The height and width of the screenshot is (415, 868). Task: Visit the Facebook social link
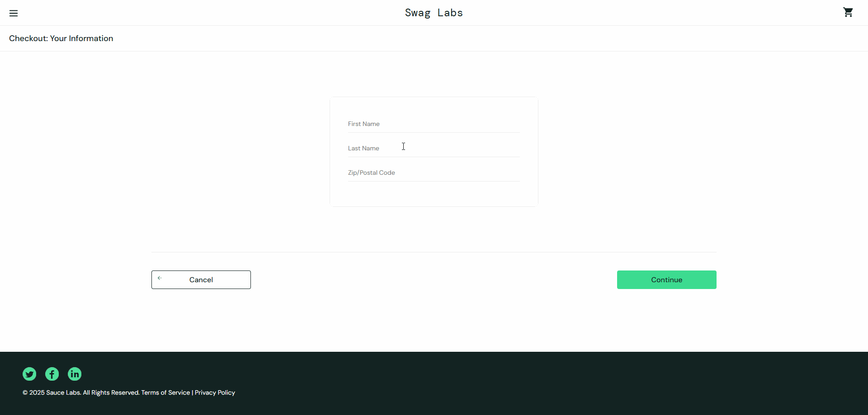coord(52,374)
